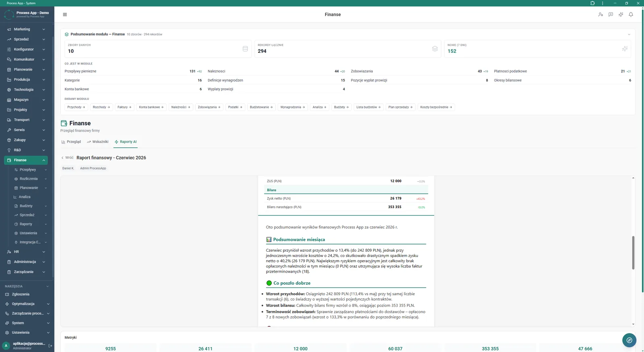Click the Daniel K. author tag
Screen dimensions: 644x352
pos(68,168)
